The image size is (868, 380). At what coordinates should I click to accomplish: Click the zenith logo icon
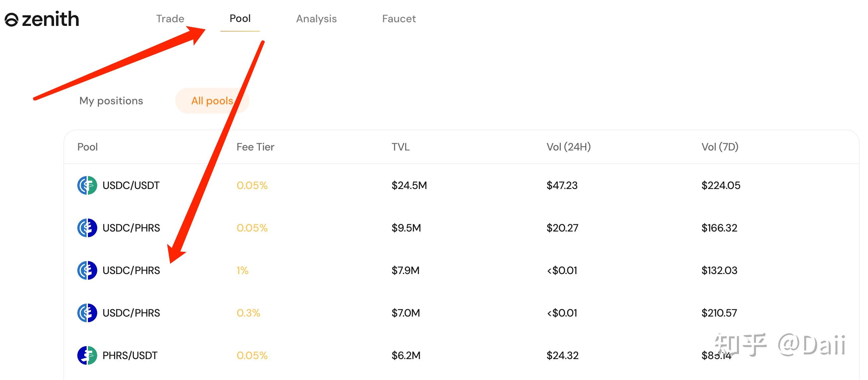tap(12, 20)
